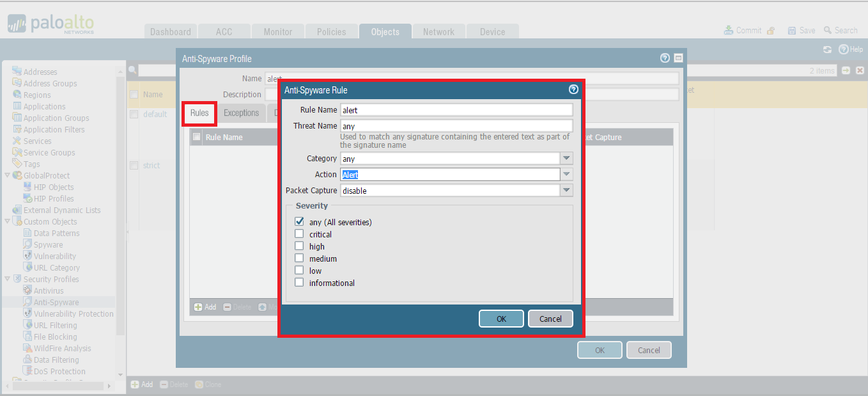The image size is (868, 396).
Task: Click the Anti-Spyware Profile help icon
Action: 665,58
